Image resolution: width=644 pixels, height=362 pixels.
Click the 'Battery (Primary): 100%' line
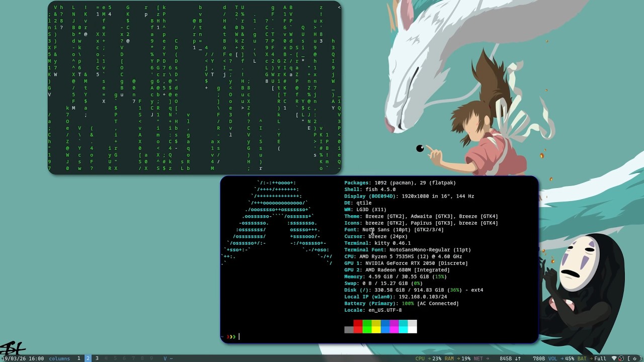pos(401,303)
